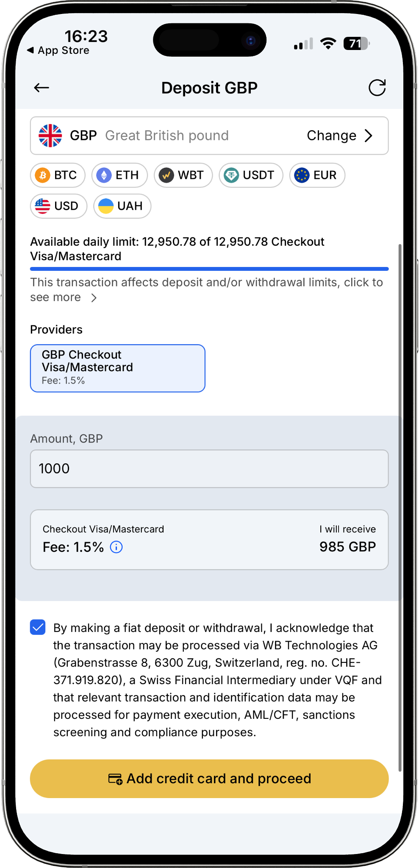Screen dimensions: 419x868
Task: Pick the USDT currency chip
Action: [251, 175]
